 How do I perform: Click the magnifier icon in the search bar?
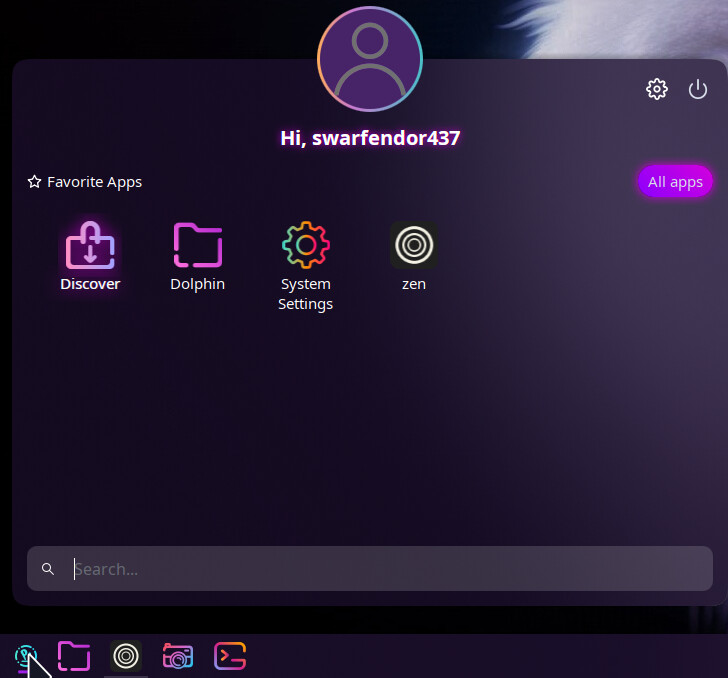[x=48, y=569]
